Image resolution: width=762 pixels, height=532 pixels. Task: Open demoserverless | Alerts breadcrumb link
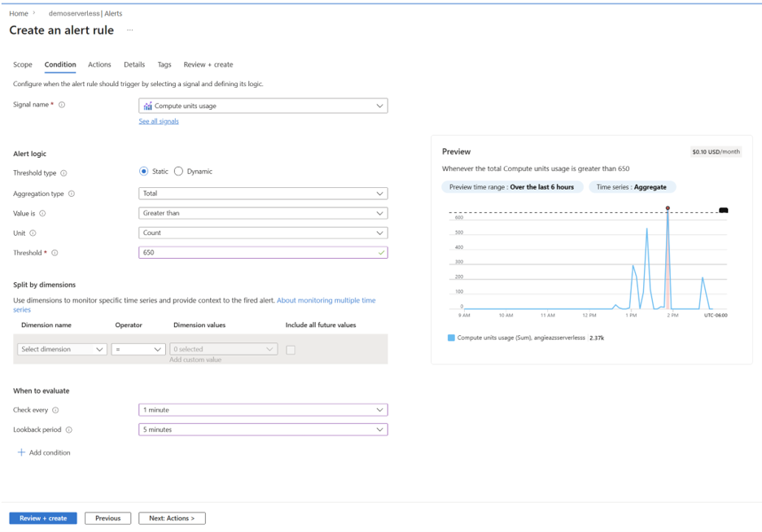click(85, 14)
